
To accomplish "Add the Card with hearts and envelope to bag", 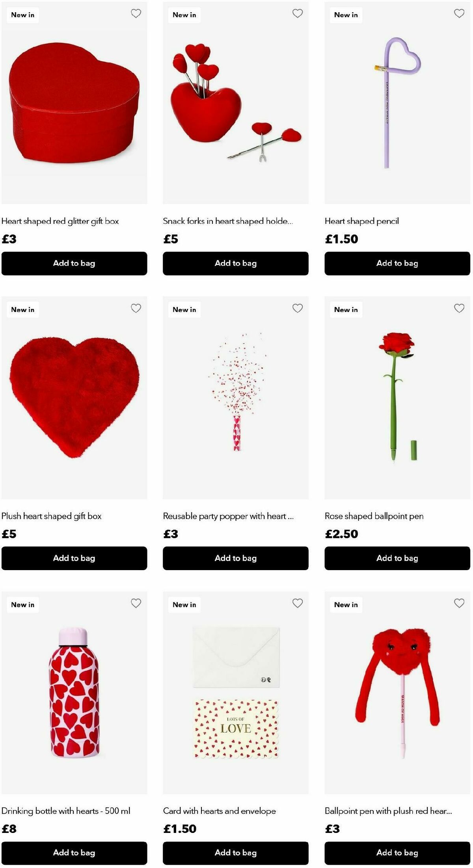I will pyautogui.click(x=235, y=853).
